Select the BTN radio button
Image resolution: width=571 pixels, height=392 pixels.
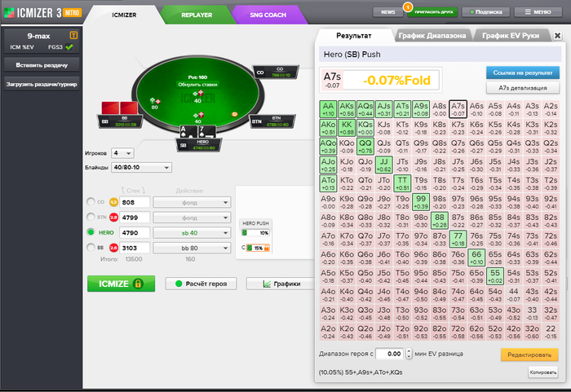pyautogui.click(x=91, y=217)
